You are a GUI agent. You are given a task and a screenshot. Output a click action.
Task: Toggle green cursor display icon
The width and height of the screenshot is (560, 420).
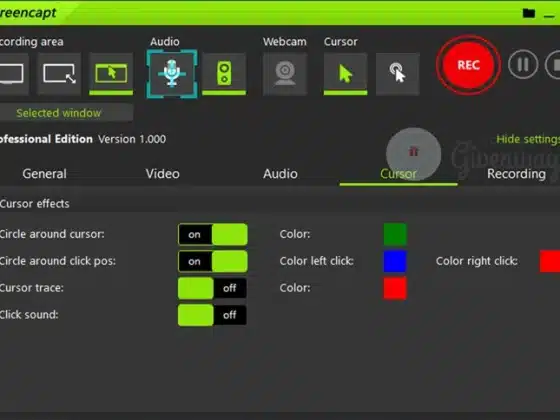[345, 74]
